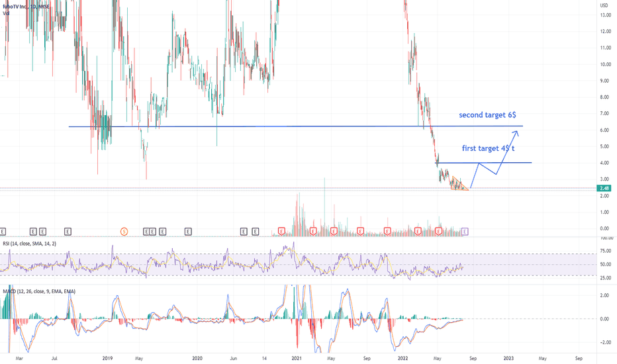Click the Mar label on the time axis
The height and width of the screenshot is (364, 617).
click(x=19, y=358)
